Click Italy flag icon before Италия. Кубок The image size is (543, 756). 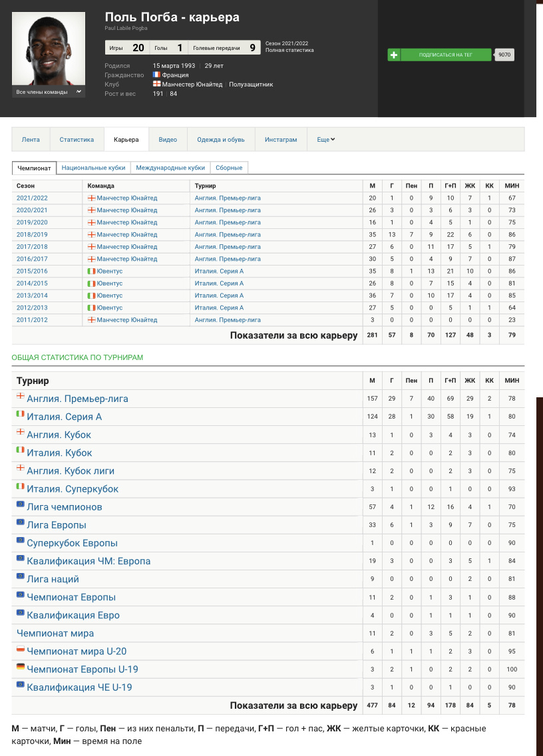point(20,450)
